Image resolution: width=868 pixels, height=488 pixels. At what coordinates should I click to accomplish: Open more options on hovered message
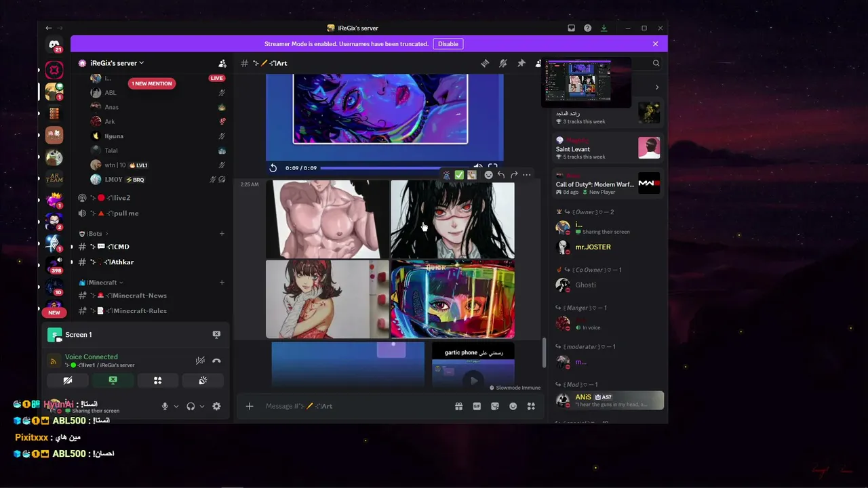[527, 175]
